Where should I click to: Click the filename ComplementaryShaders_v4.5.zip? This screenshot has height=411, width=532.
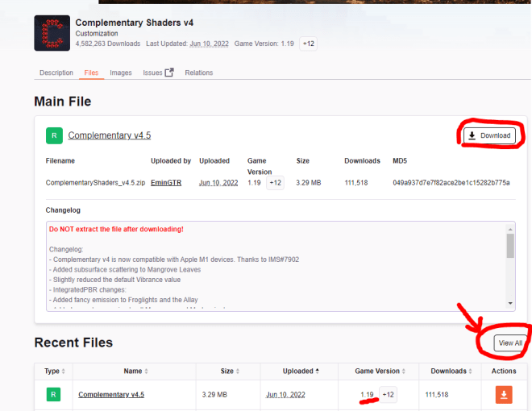click(95, 183)
